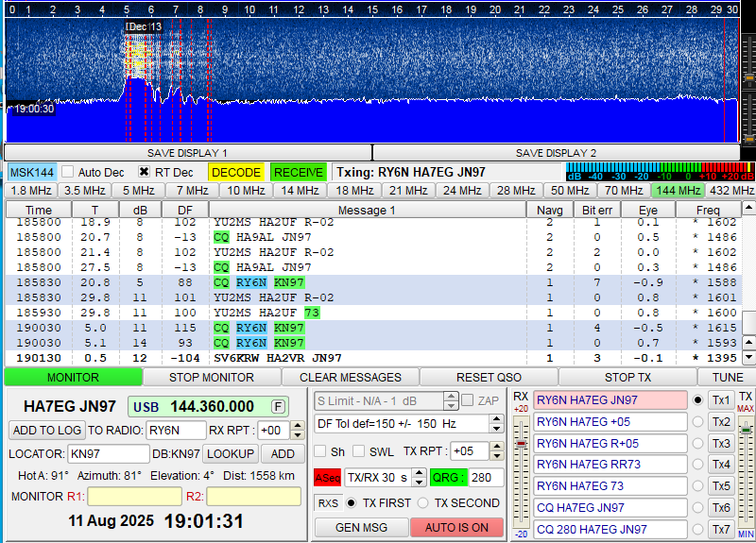
Task: Adjust the RX level slider
Action: click(x=520, y=444)
